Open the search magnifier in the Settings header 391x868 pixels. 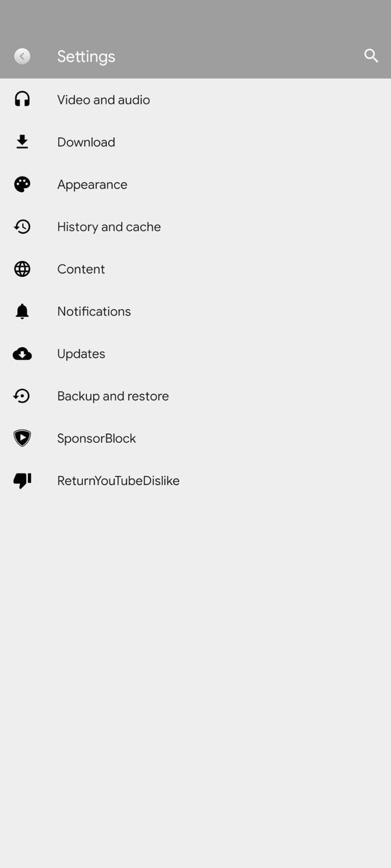(x=371, y=55)
